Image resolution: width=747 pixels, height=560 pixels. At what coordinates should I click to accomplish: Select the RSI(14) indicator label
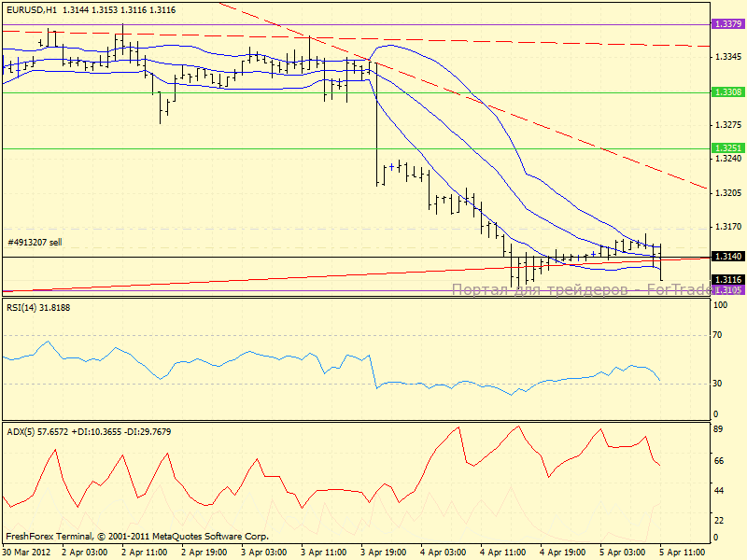click(x=24, y=307)
